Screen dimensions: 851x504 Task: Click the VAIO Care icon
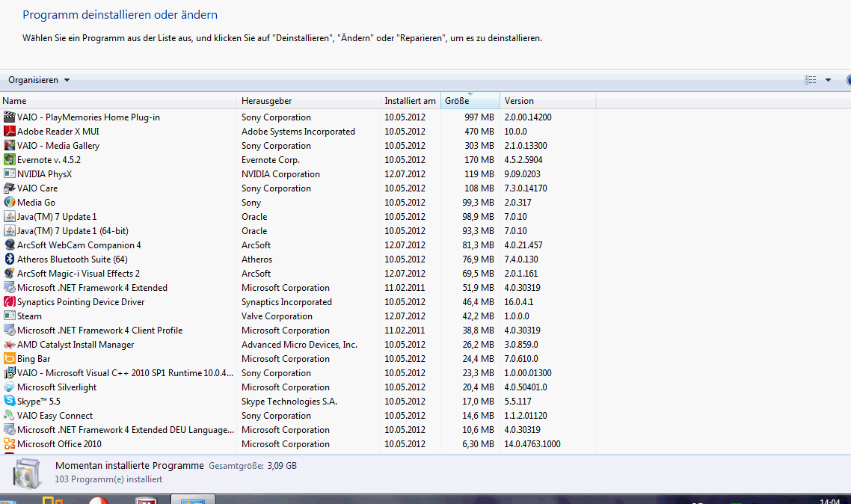point(9,188)
